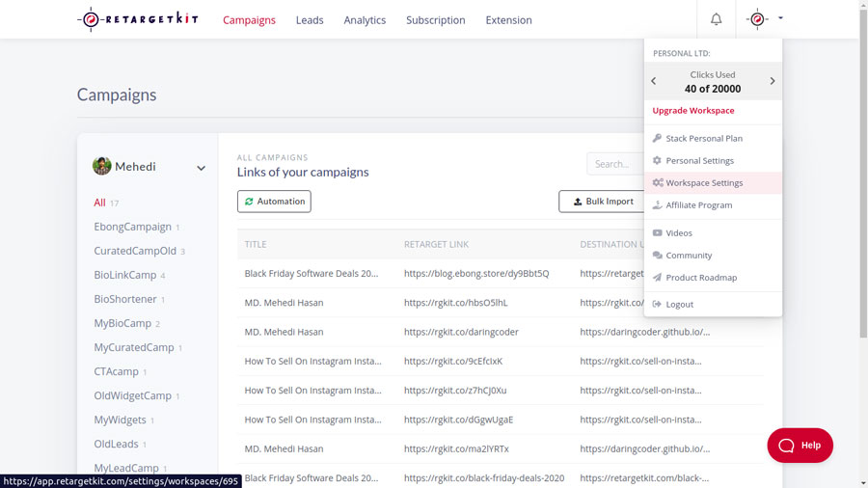The image size is (868, 488).
Task: Click the RetargetKit logo
Action: click(138, 19)
